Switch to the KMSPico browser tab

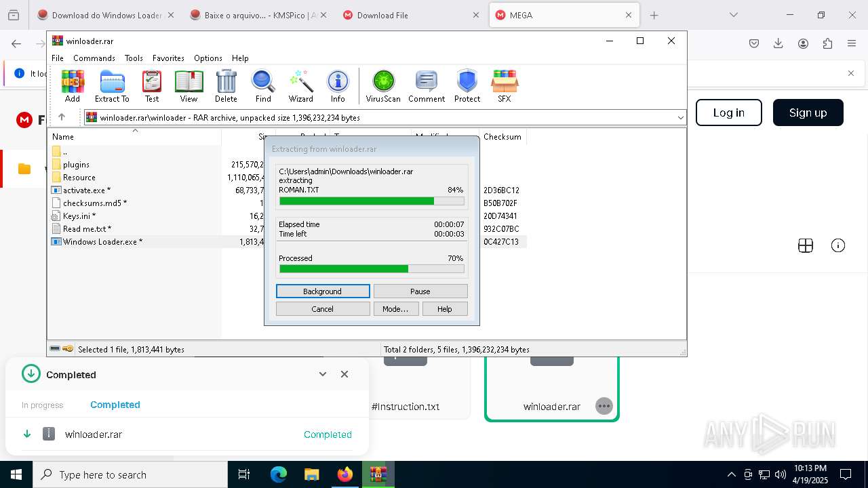click(x=258, y=15)
